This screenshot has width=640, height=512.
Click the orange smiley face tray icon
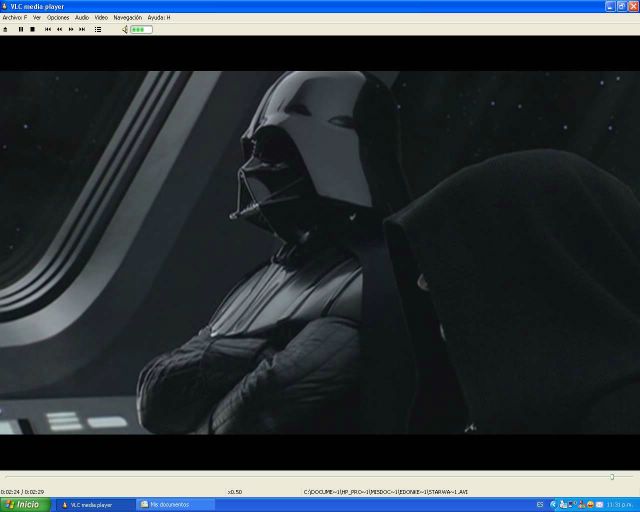[590, 505]
